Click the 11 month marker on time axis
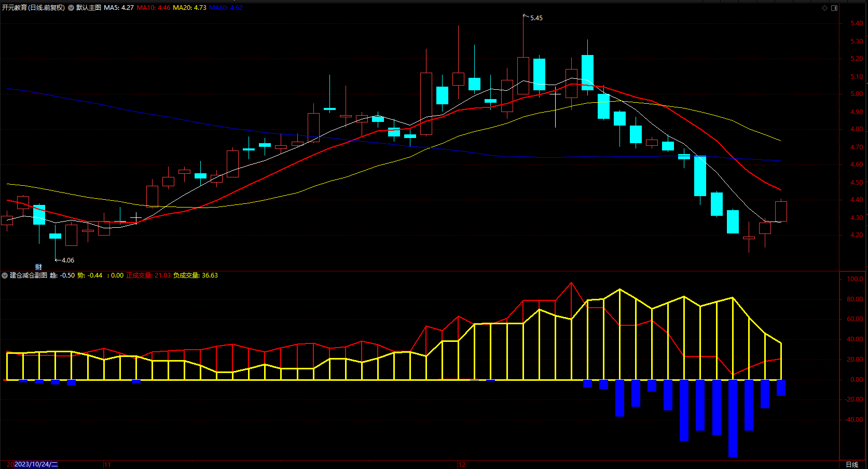 tap(107, 465)
